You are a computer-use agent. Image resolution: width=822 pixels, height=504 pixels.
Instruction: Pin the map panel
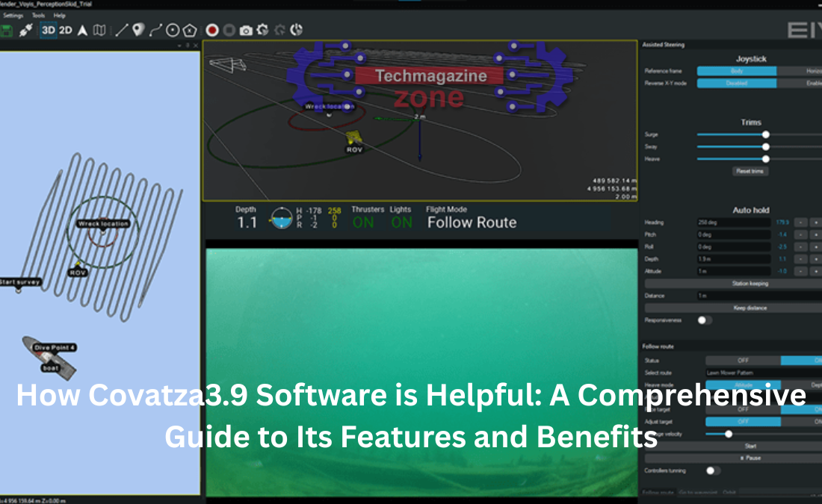pos(188,46)
